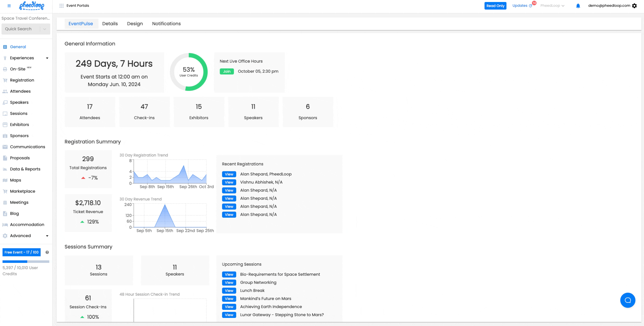Click the Communications envelope icon
This screenshot has width=644, height=326.
tap(5, 147)
